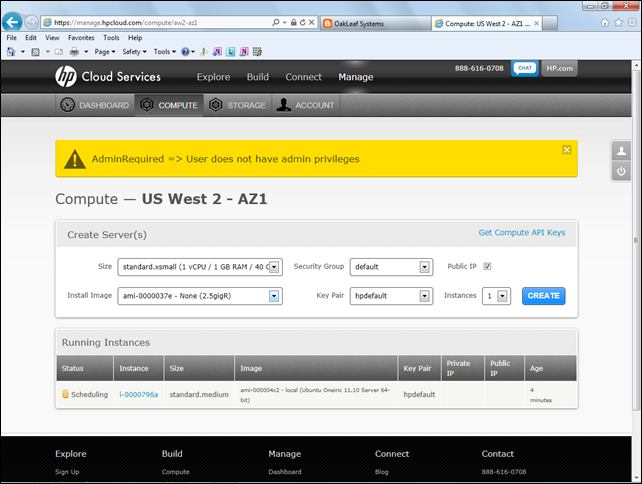Image resolution: width=642 pixels, height=484 pixels.
Task: Open the Key Pair dropdown
Action: 391,296
